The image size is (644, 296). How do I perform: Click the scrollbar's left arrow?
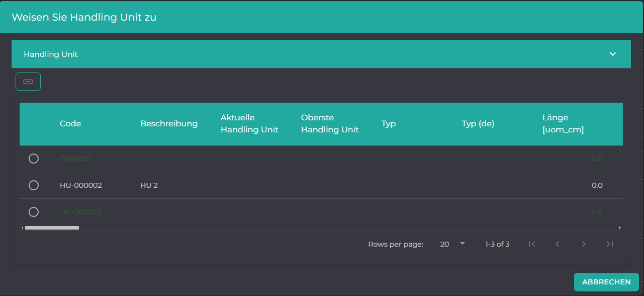coord(22,228)
